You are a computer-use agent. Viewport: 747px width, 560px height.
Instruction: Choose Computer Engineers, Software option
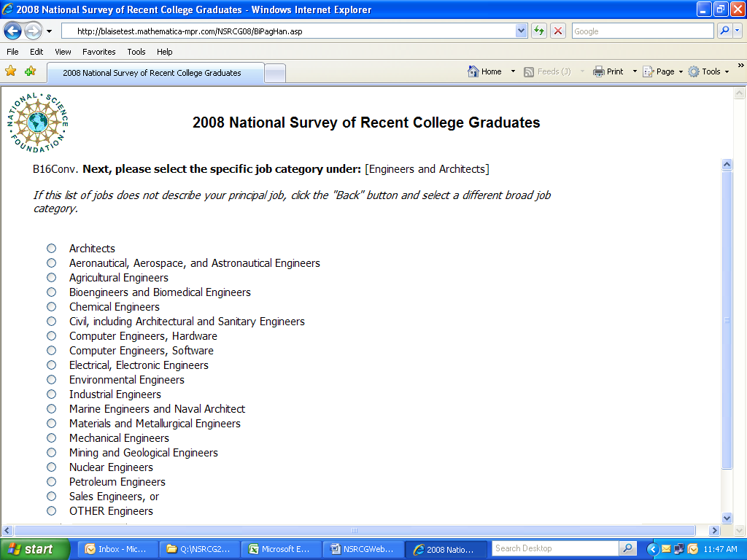[x=51, y=351]
